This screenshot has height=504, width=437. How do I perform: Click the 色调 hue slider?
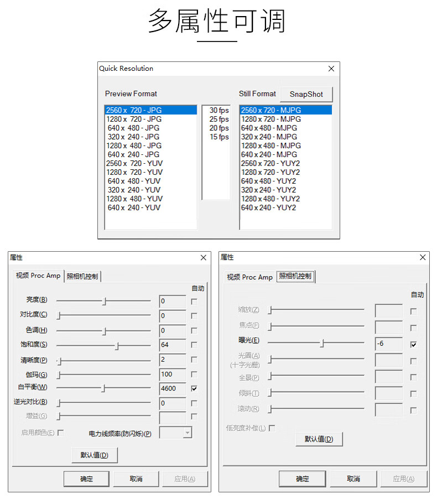[103, 331]
